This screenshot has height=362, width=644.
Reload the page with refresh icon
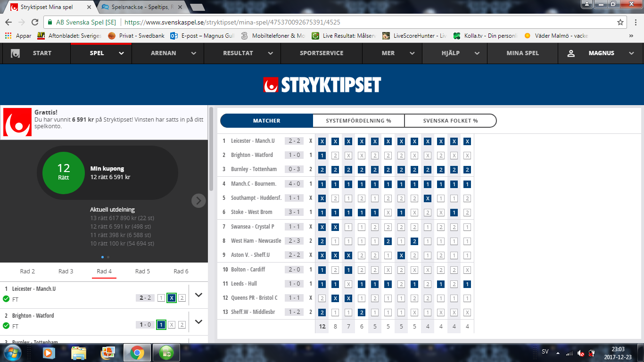click(34, 22)
